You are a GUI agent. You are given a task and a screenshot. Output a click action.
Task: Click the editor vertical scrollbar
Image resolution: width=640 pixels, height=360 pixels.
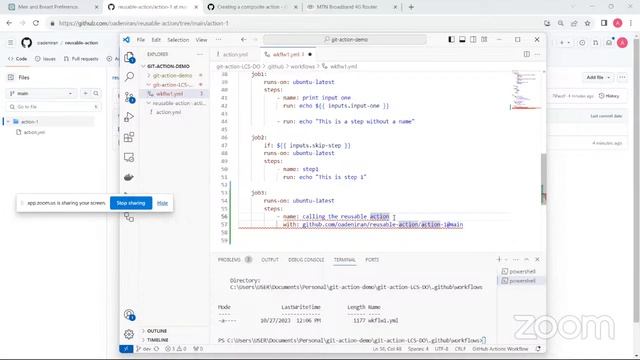point(544,178)
